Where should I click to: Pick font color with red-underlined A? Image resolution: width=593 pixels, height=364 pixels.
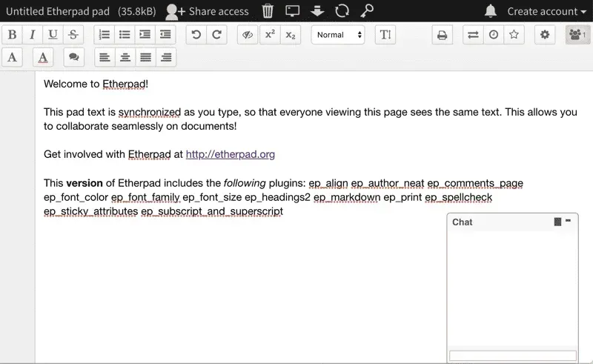click(43, 57)
